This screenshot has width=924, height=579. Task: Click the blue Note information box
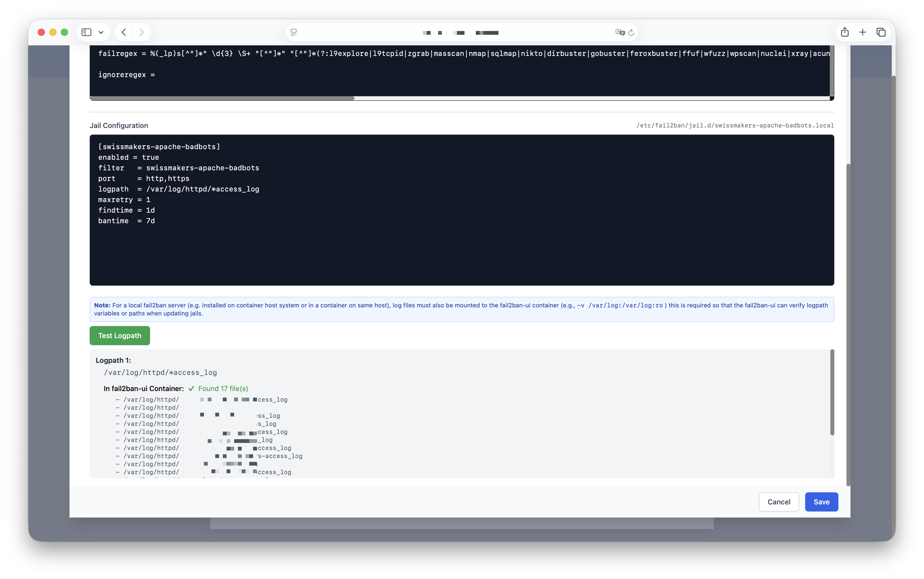pyautogui.click(x=462, y=309)
